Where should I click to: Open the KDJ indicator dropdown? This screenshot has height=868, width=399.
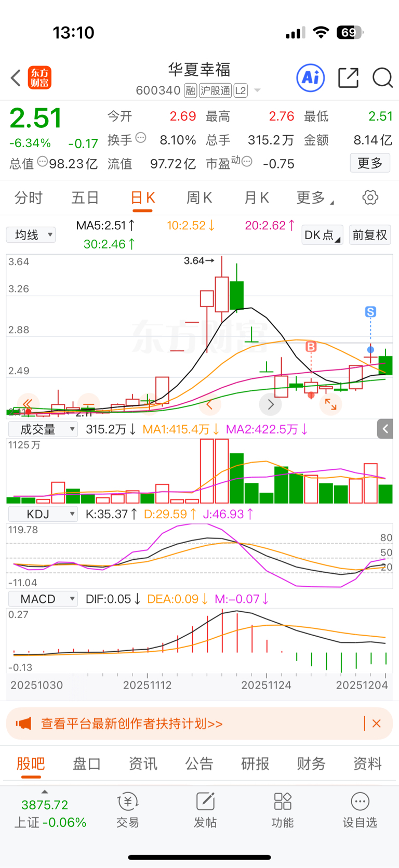click(43, 514)
